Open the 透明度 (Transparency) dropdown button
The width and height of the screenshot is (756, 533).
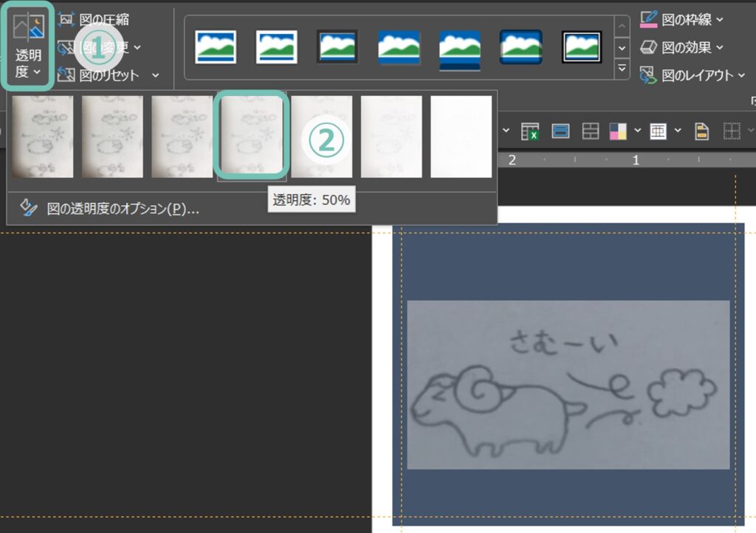click(x=28, y=47)
